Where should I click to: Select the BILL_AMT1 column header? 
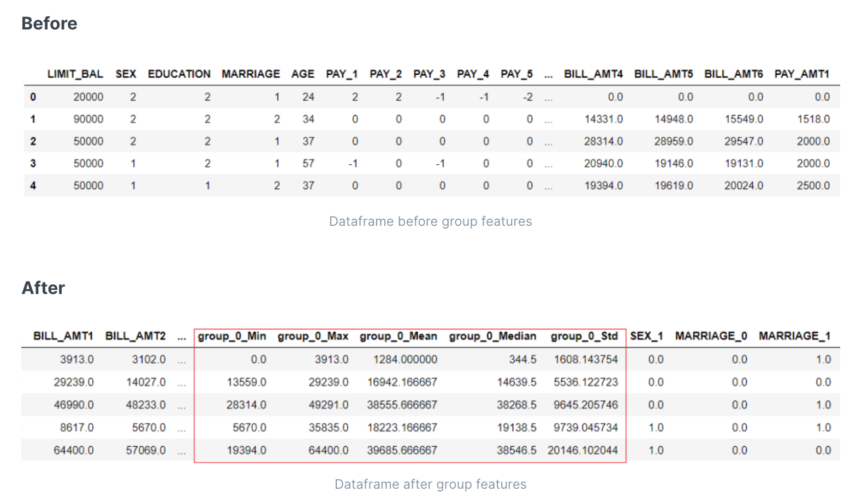(x=63, y=336)
